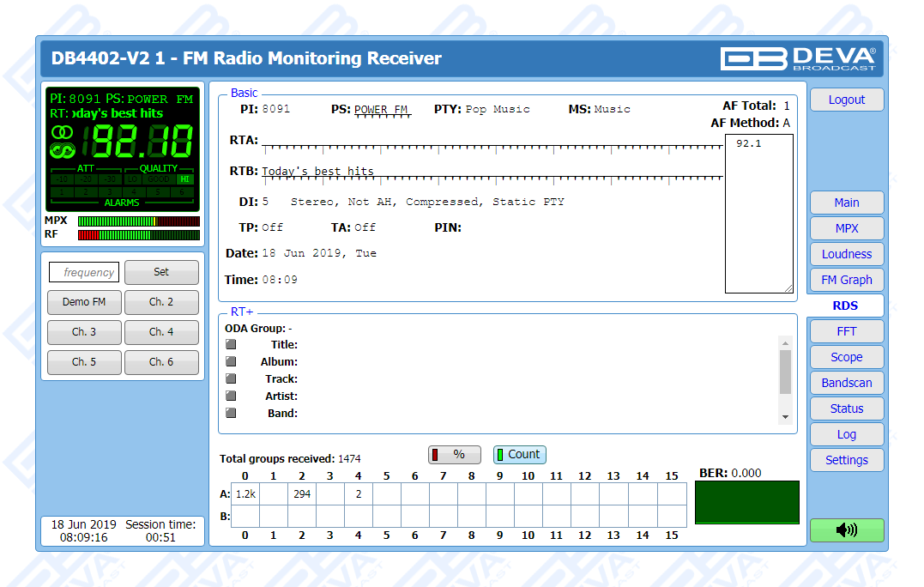924x587 pixels.
Task: Toggle group display to percent mode
Action: click(x=454, y=455)
